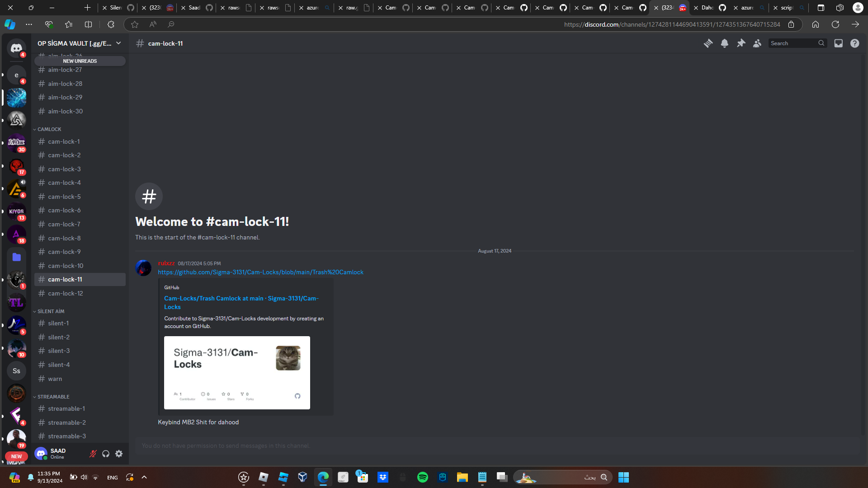868x488 pixels.
Task: Open the aim-lock-27 channel
Action: (x=80, y=70)
